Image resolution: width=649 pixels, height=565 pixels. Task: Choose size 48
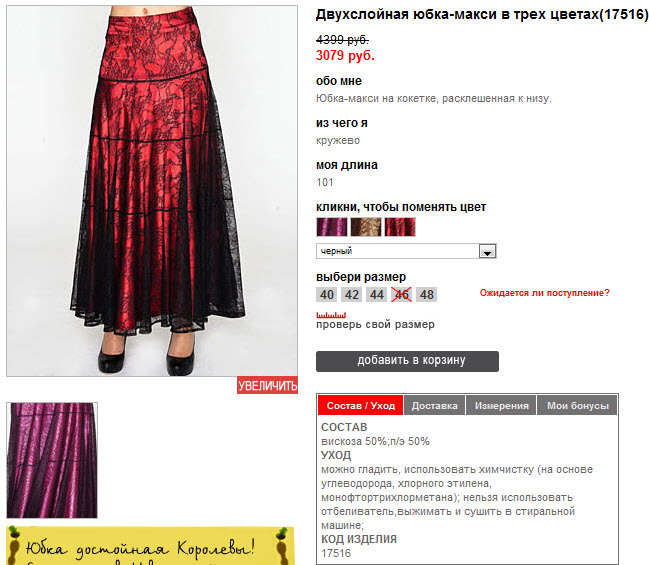click(x=427, y=295)
